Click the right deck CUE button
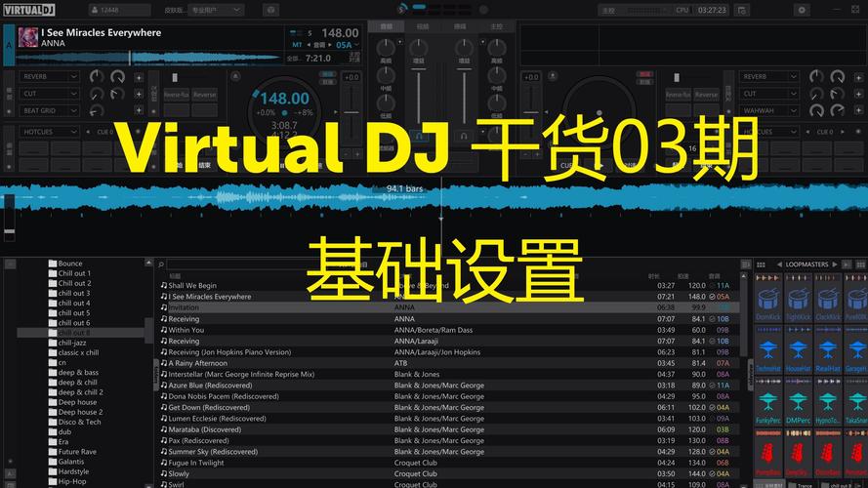 coord(567,166)
